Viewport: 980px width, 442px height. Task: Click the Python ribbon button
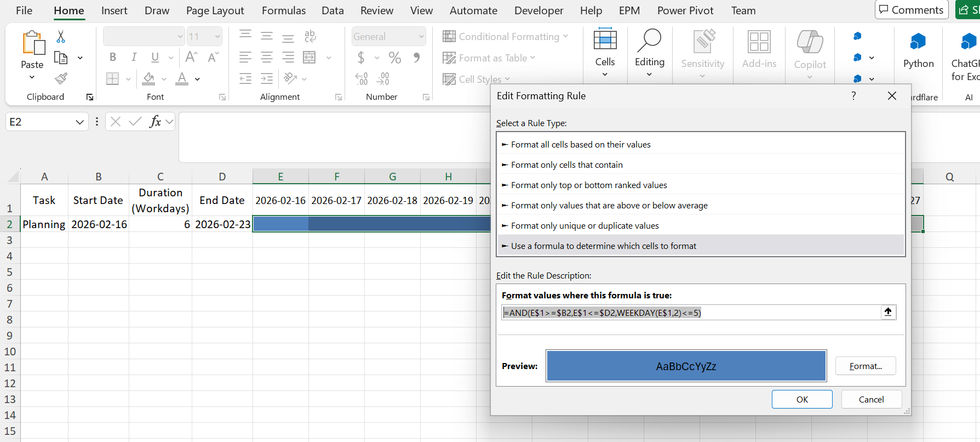918,49
